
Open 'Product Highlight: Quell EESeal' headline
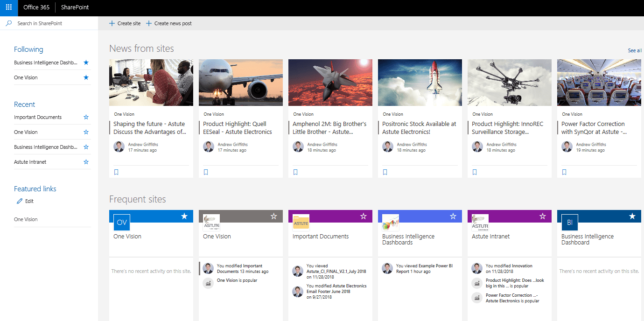[x=238, y=128]
